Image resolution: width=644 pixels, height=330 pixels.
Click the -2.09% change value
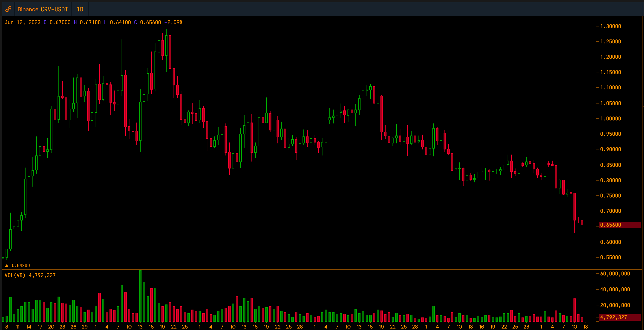[173, 22]
